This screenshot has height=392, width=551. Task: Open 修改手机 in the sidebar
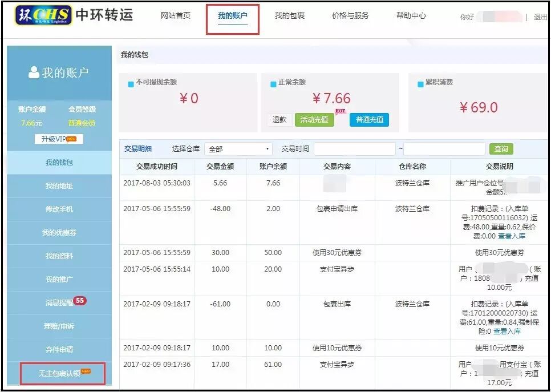pyautogui.click(x=59, y=209)
